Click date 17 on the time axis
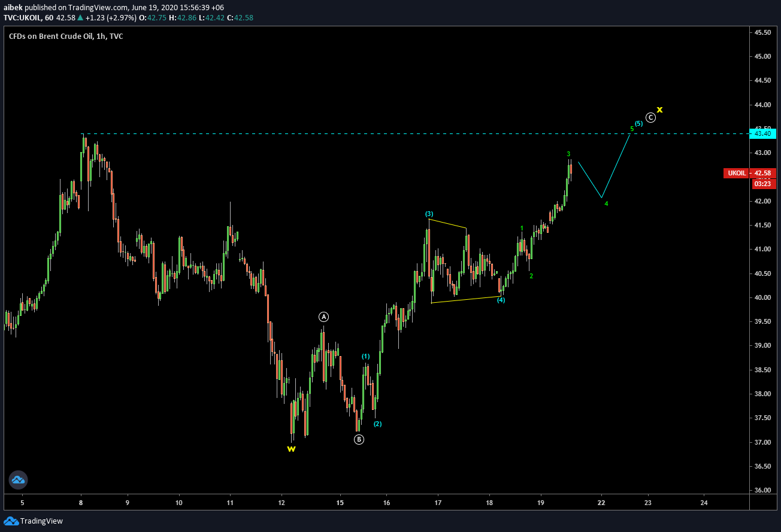 click(438, 503)
